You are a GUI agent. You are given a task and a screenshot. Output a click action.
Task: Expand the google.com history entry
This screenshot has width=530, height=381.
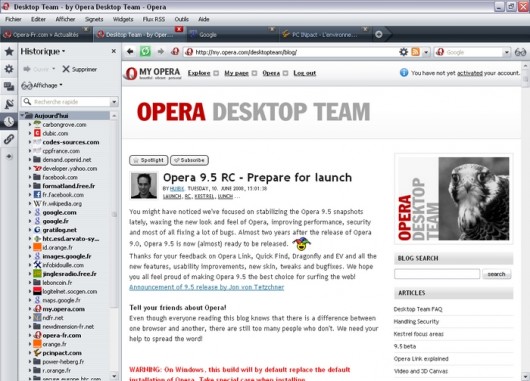click(x=30, y=212)
